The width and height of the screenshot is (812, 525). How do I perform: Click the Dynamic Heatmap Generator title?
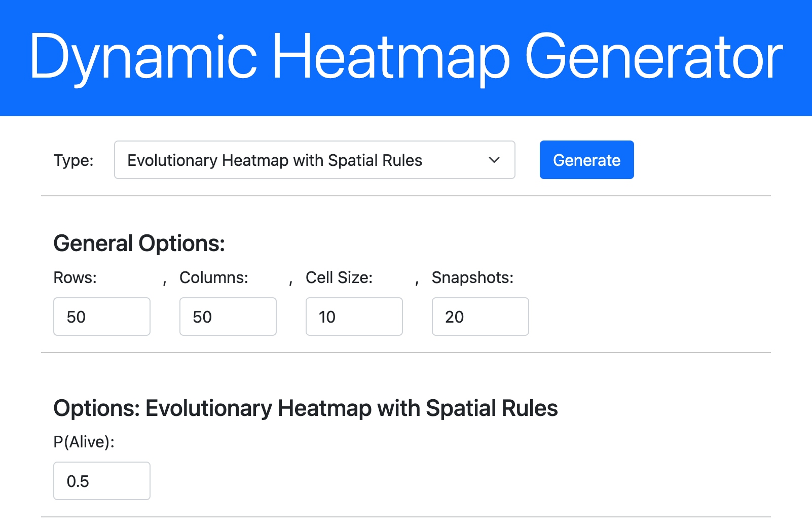(405, 57)
